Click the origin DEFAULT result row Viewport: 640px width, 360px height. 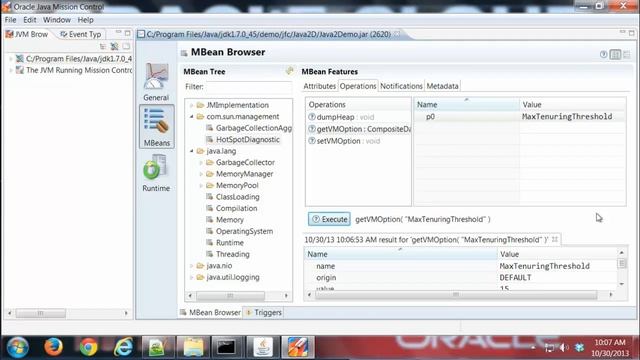coord(461,278)
